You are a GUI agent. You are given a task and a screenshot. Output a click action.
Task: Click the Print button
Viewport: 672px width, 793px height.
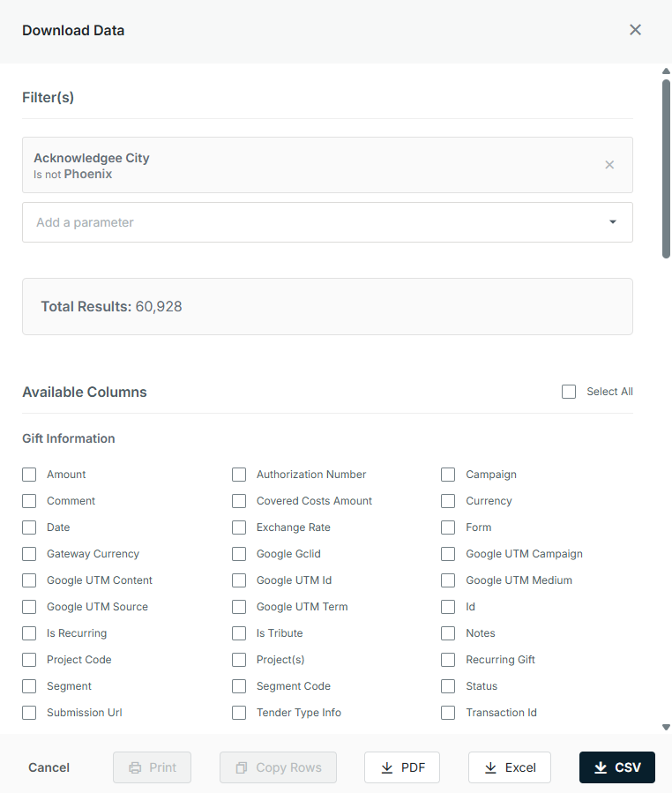153,767
